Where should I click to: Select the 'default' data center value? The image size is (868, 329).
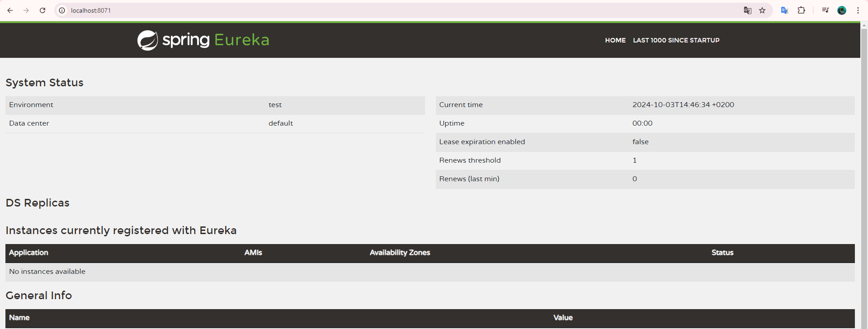[281, 123]
